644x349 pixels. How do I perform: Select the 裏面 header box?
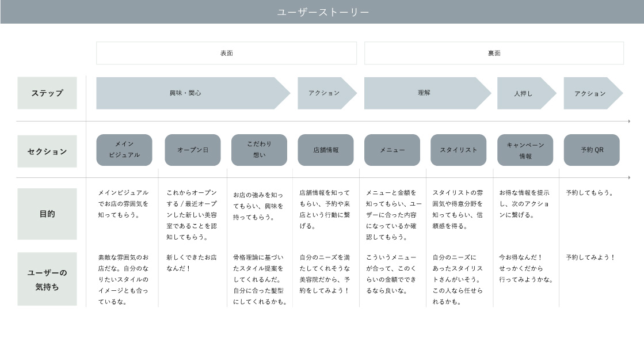click(x=494, y=53)
